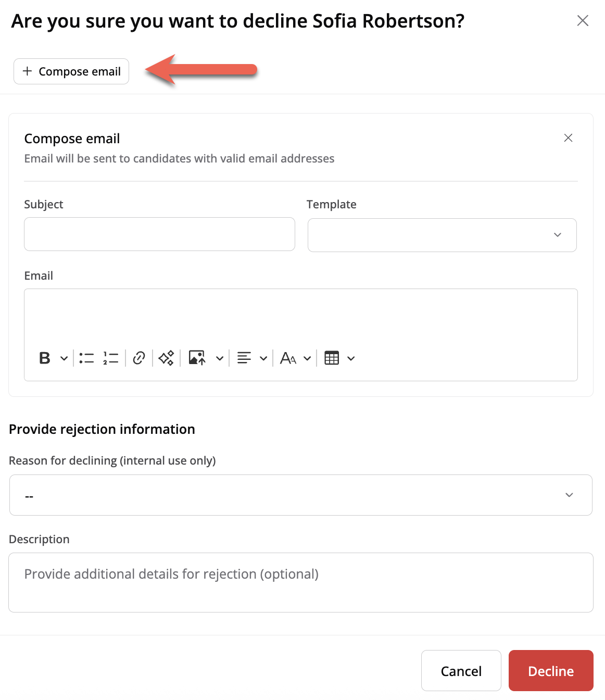Click into the Subject input field
This screenshot has height=700, width=605.
159,234
